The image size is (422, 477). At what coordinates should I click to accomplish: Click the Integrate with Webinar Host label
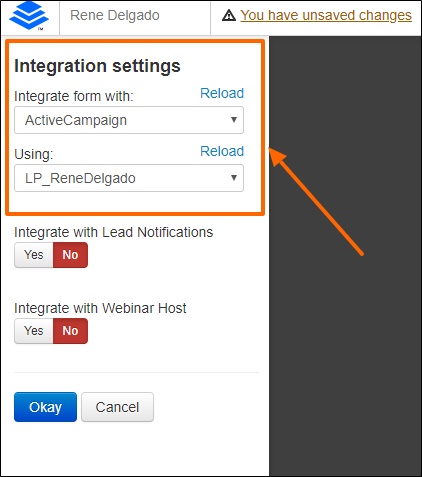point(100,308)
